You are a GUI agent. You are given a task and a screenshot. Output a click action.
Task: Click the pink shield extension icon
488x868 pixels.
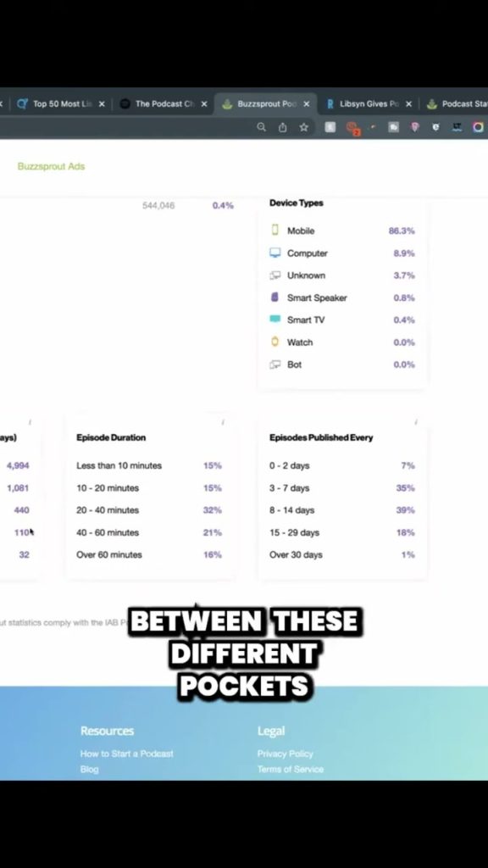pyautogui.click(x=413, y=127)
